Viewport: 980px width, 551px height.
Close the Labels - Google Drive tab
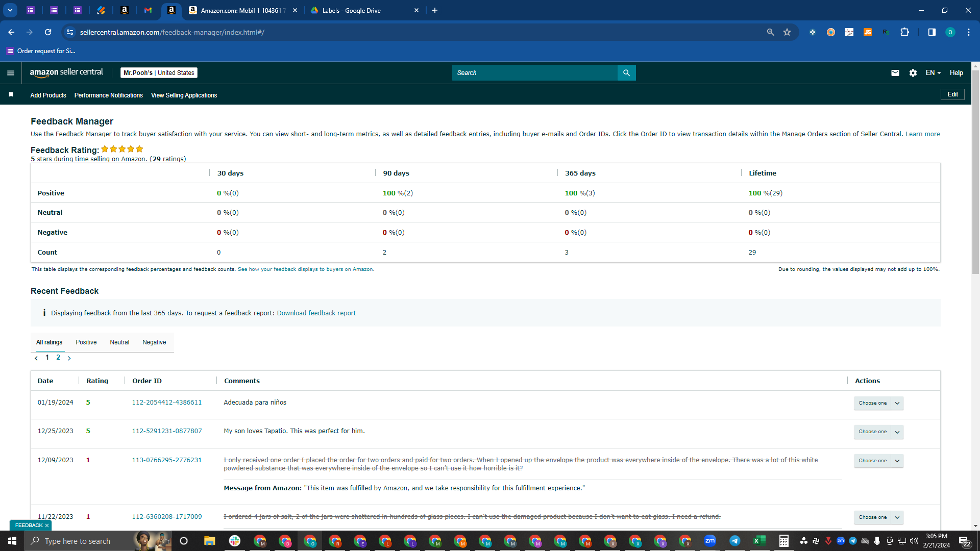coord(416,10)
